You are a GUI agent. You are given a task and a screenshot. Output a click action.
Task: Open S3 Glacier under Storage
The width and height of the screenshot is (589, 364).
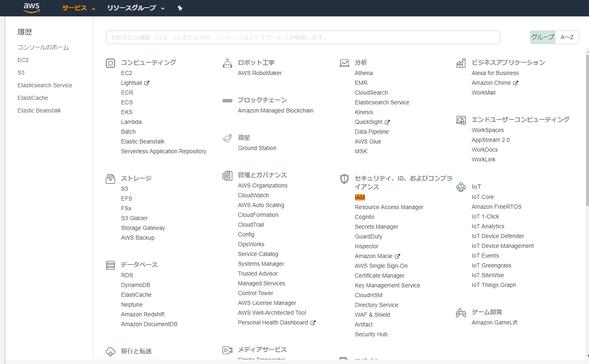point(135,218)
